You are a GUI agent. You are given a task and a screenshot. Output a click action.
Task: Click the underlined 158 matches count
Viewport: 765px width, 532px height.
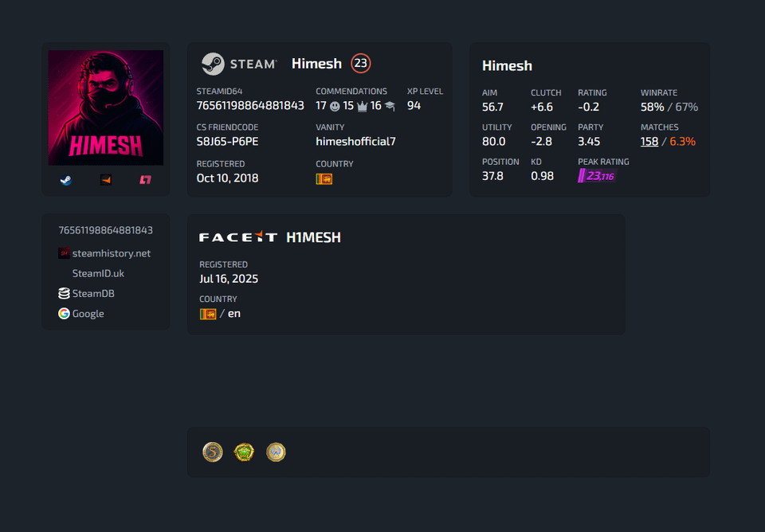(x=649, y=141)
